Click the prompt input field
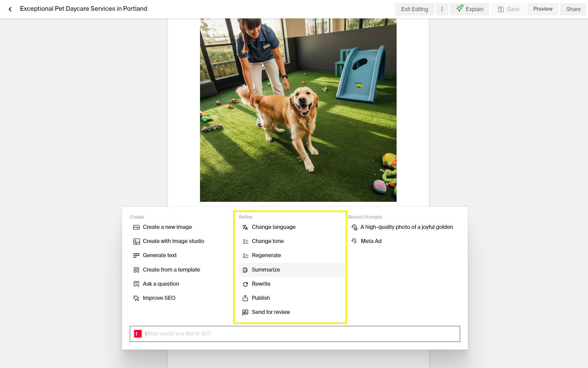Viewport: 588px width, 368px height. click(294, 334)
